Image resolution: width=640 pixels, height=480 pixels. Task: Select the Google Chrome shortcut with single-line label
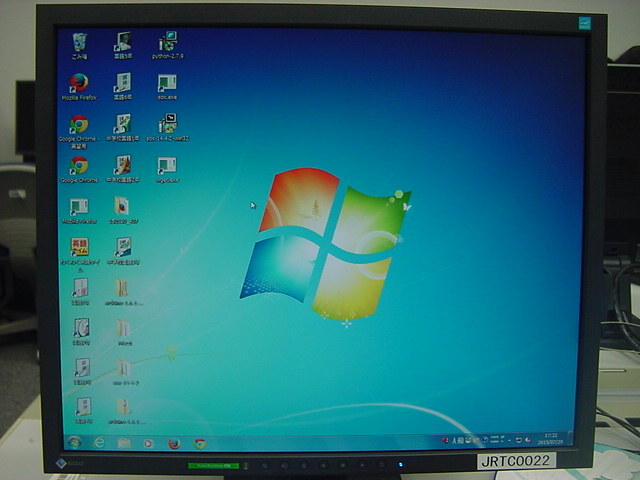[79, 170]
